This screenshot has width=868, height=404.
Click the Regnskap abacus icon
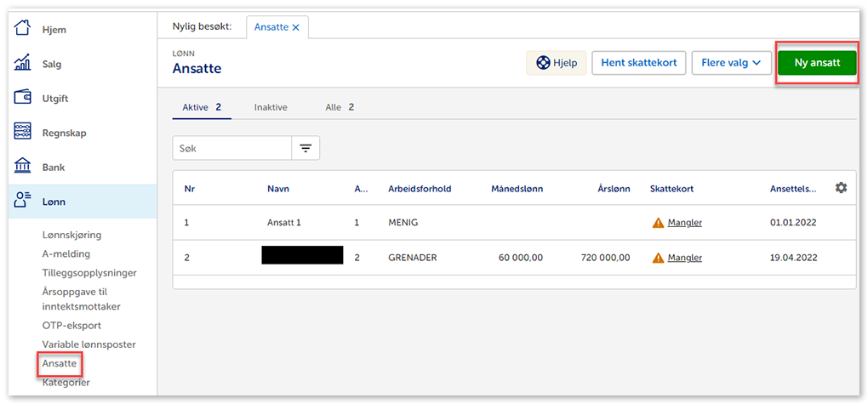click(x=23, y=133)
